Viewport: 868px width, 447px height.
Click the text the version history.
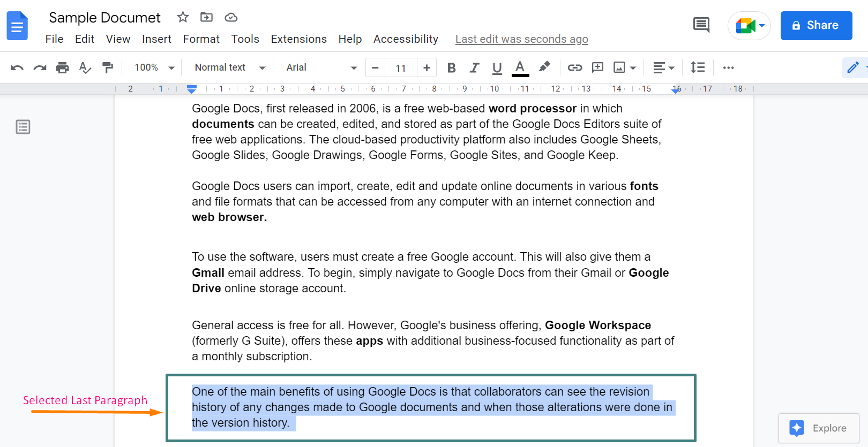[240, 423]
